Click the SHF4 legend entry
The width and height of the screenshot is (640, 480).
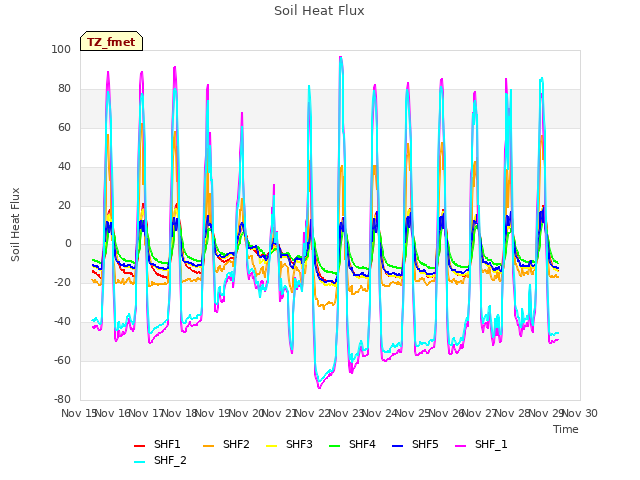pos(352,444)
